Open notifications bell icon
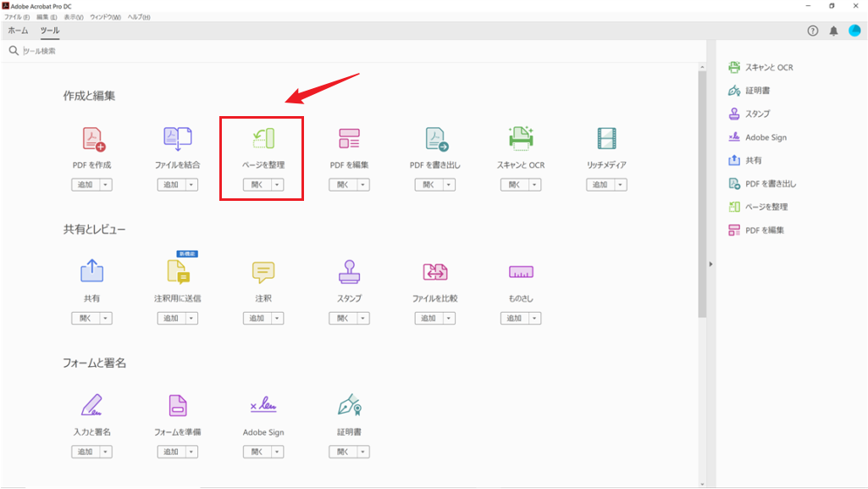Image resolution: width=868 pixels, height=489 pixels. 833,31
